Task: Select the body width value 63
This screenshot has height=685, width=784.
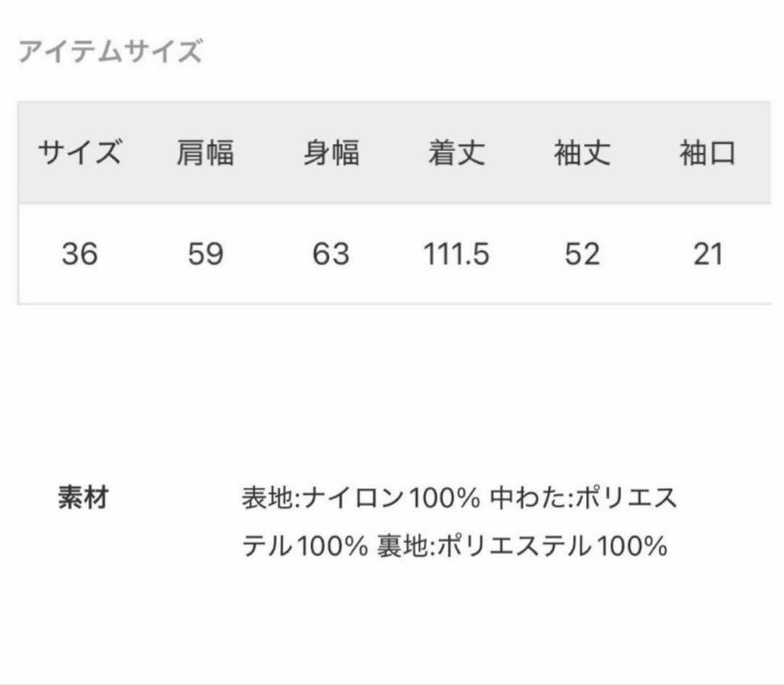Action: coord(331,255)
